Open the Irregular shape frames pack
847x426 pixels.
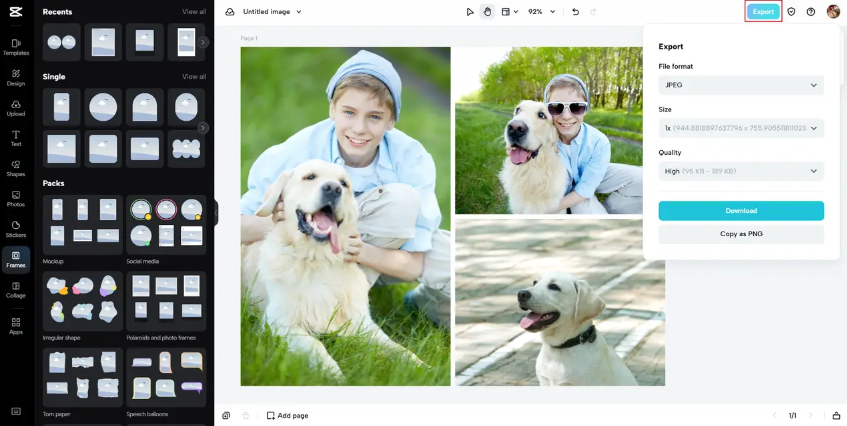point(83,301)
